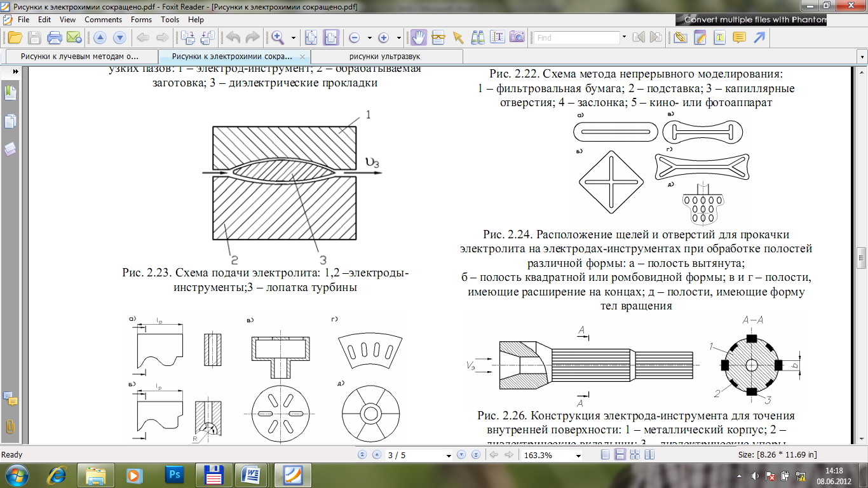Click the attach file paperclip icon
Screen dimensions: 868x488
point(681,37)
